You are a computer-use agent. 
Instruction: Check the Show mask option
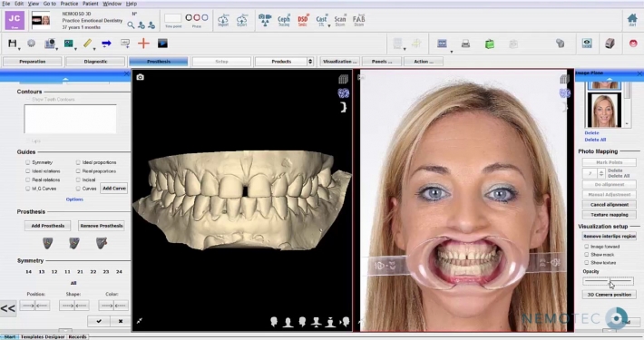coord(587,255)
